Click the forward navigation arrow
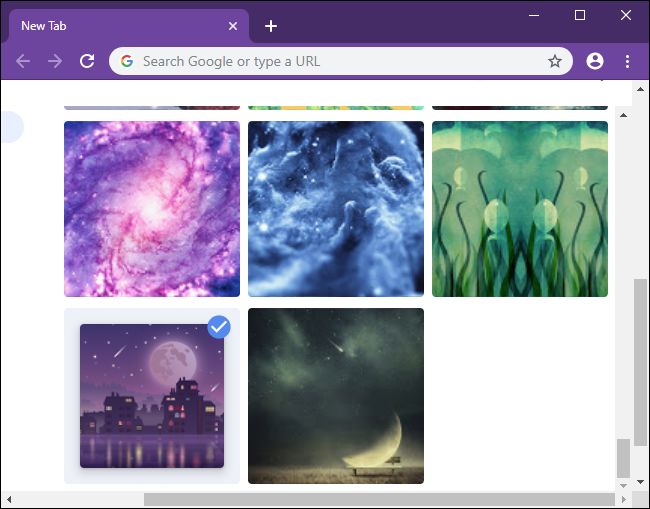 coord(55,61)
